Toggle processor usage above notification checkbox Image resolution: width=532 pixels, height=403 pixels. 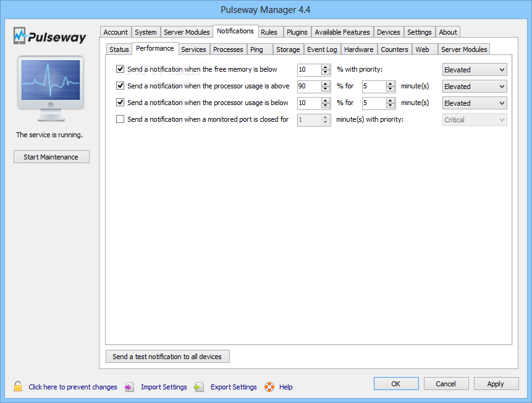coord(120,85)
